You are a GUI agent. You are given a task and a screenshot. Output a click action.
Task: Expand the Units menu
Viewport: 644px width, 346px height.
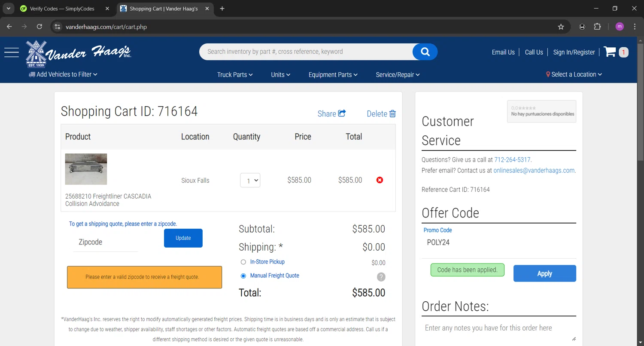[x=281, y=75]
